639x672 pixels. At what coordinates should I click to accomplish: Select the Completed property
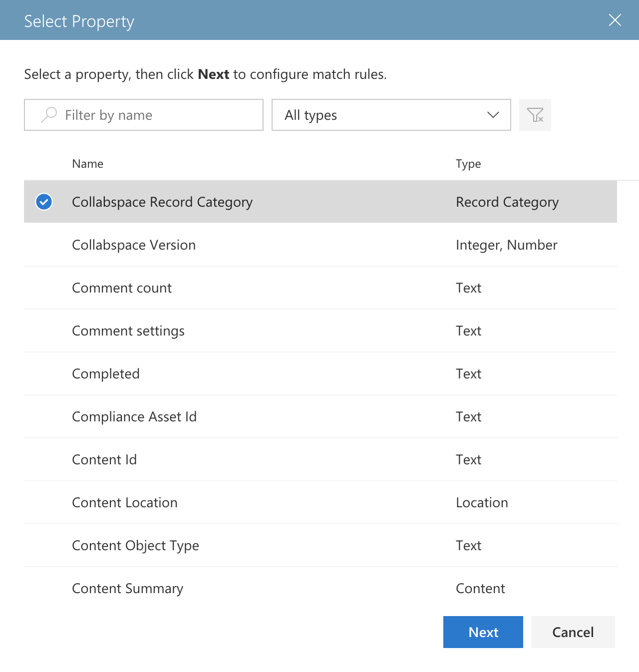tap(320, 373)
